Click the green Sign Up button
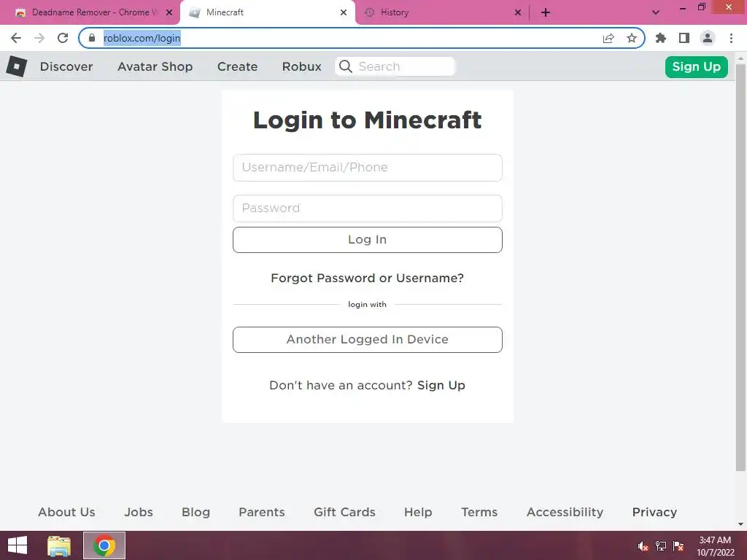 (696, 66)
